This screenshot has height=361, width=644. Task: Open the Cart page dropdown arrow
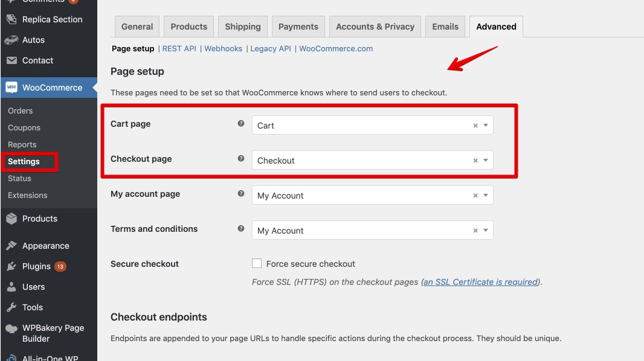point(486,125)
